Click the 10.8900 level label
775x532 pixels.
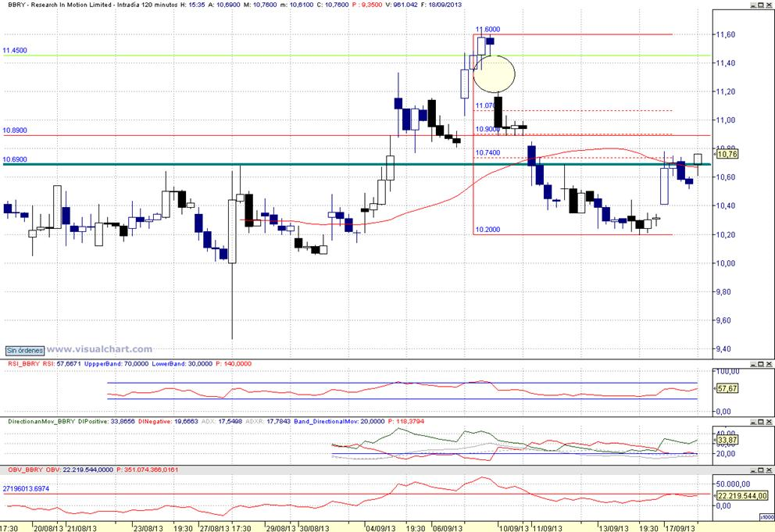pyautogui.click(x=15, y=130)
